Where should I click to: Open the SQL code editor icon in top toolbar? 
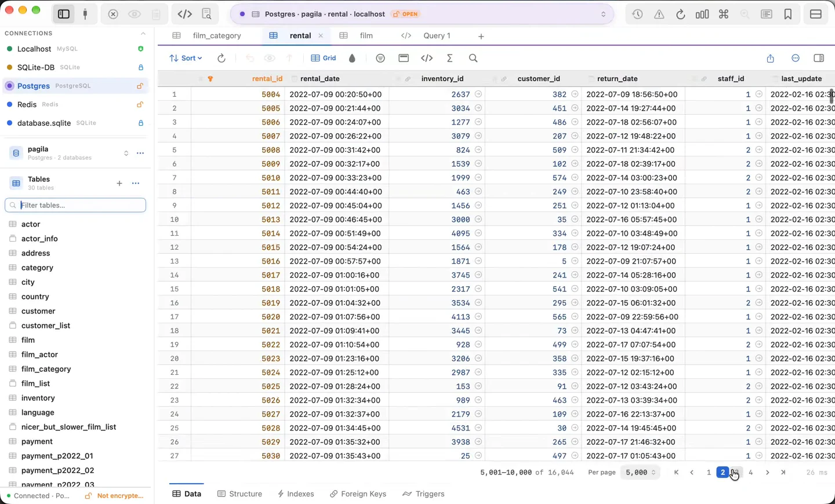pos(184,14)
